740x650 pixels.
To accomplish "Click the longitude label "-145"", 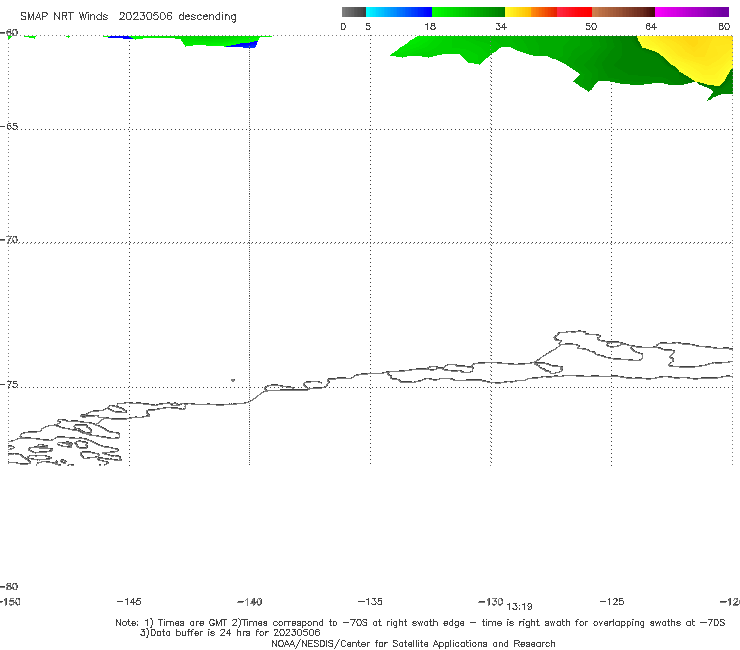I will [129, 602].
